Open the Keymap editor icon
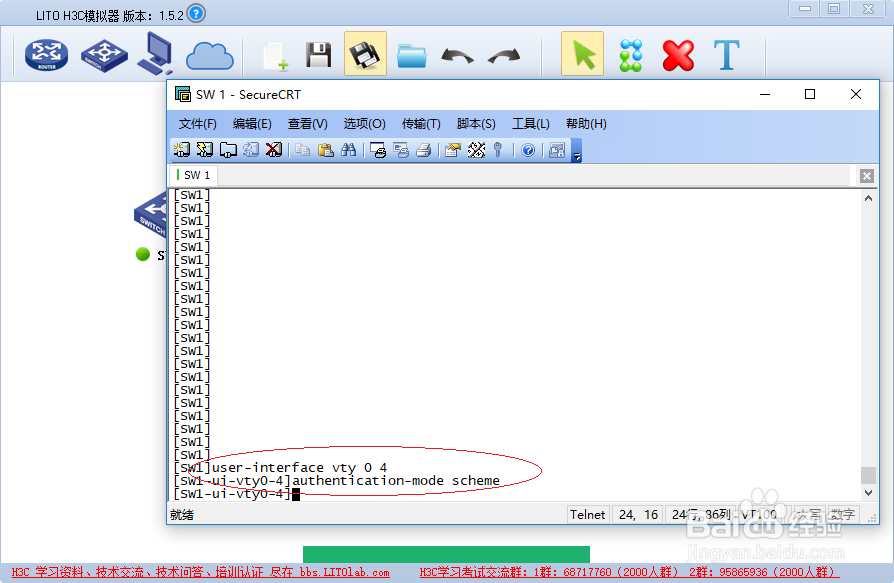Image resolution: width=894 pixels, height=583 pixels. [476, 150]
